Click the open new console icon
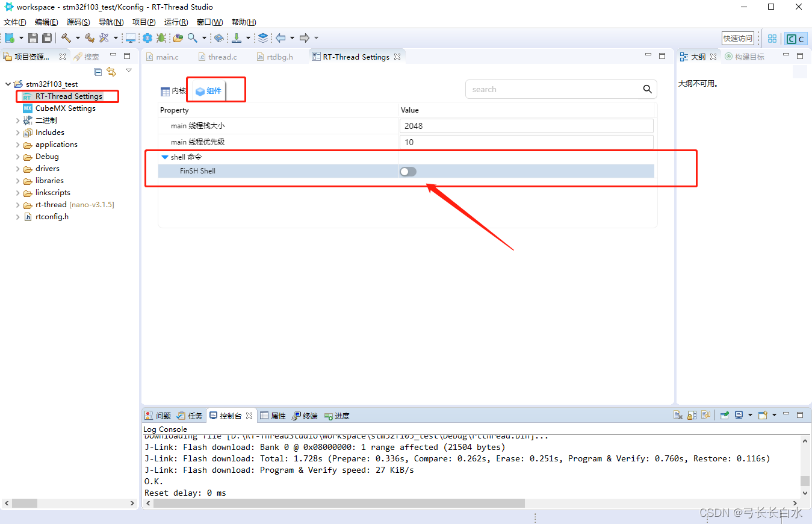 tap(763, 415)
